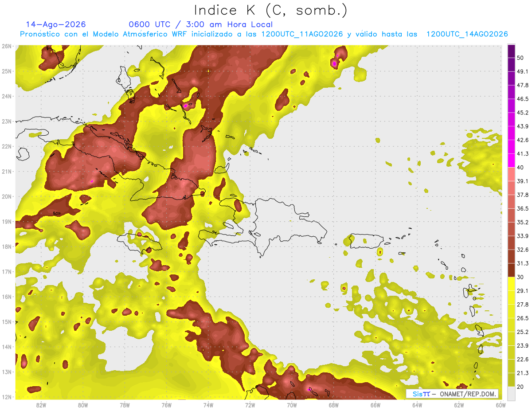Click the "18N" latitude axis label
The width and height of the screenshot is (532, 411).
click(6, 247)
